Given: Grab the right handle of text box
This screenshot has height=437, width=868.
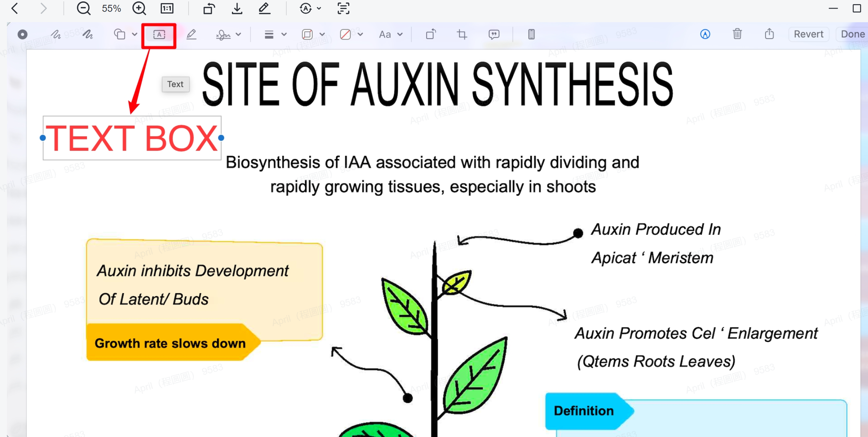Looking at the screenshot, I should 221,138.
